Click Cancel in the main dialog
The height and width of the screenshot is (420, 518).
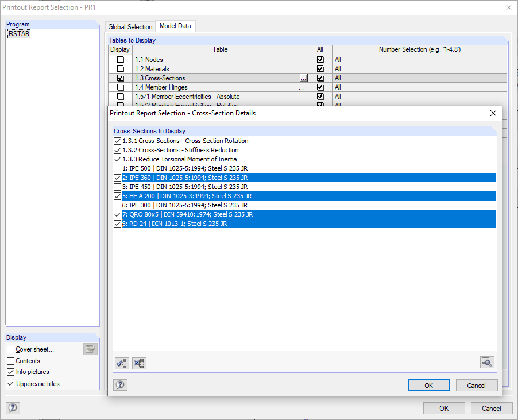tap(492, 408)
